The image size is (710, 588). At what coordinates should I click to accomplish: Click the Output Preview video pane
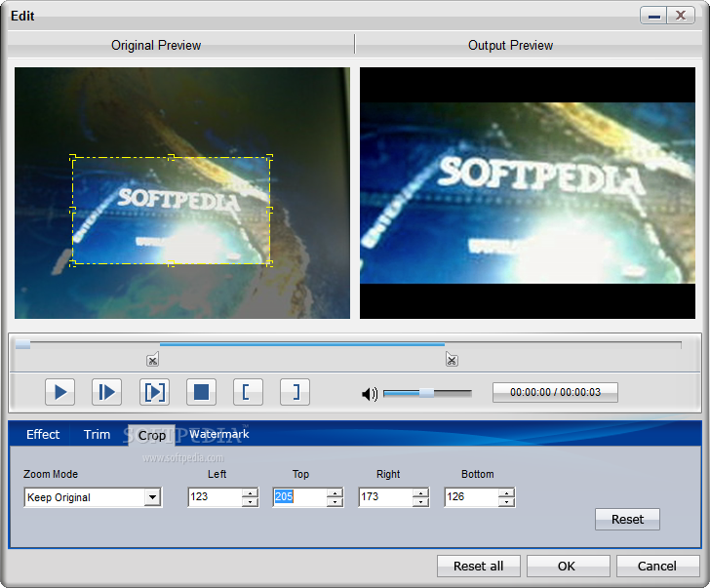(528, 193)
